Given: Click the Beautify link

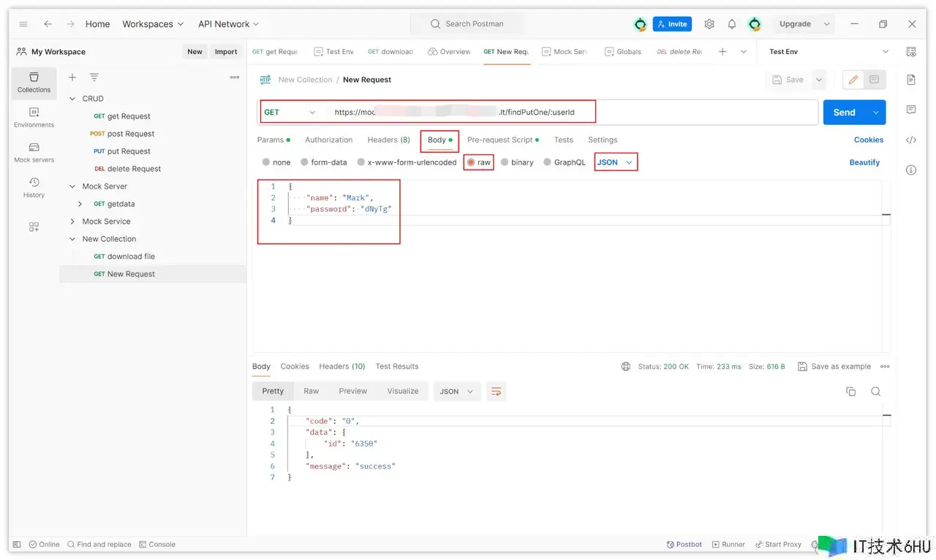Looking at the screenshot, I should click(x=864, y=162).
